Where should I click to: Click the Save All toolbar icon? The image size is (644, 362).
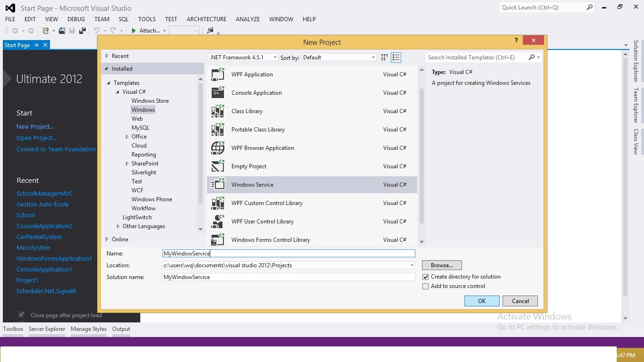83,31
